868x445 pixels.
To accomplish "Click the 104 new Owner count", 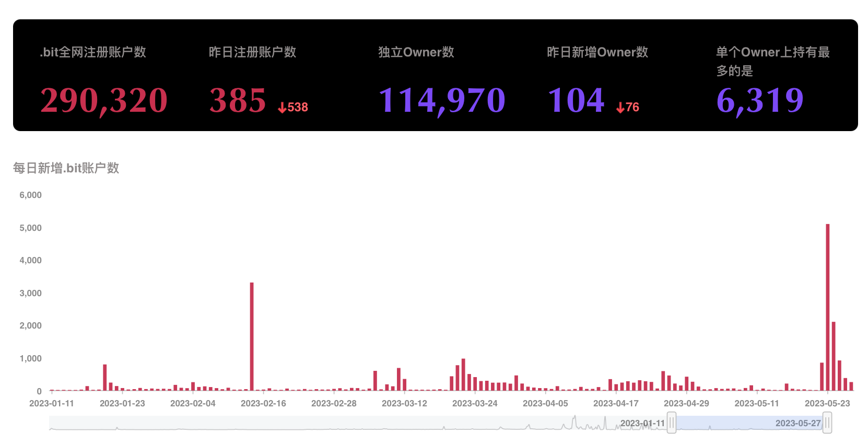I will click(576, 100).
